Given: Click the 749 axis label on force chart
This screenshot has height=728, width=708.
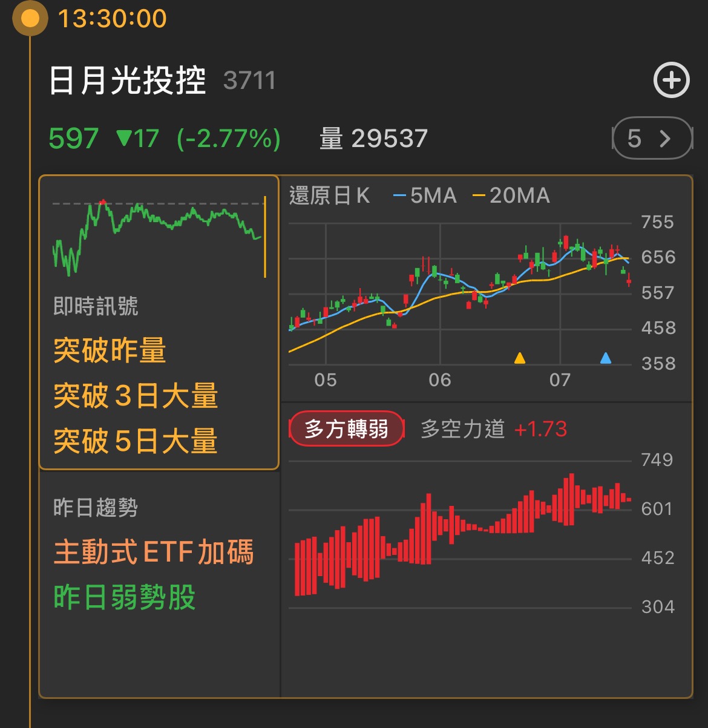Looking at the screenshot, I should point(657,460).
